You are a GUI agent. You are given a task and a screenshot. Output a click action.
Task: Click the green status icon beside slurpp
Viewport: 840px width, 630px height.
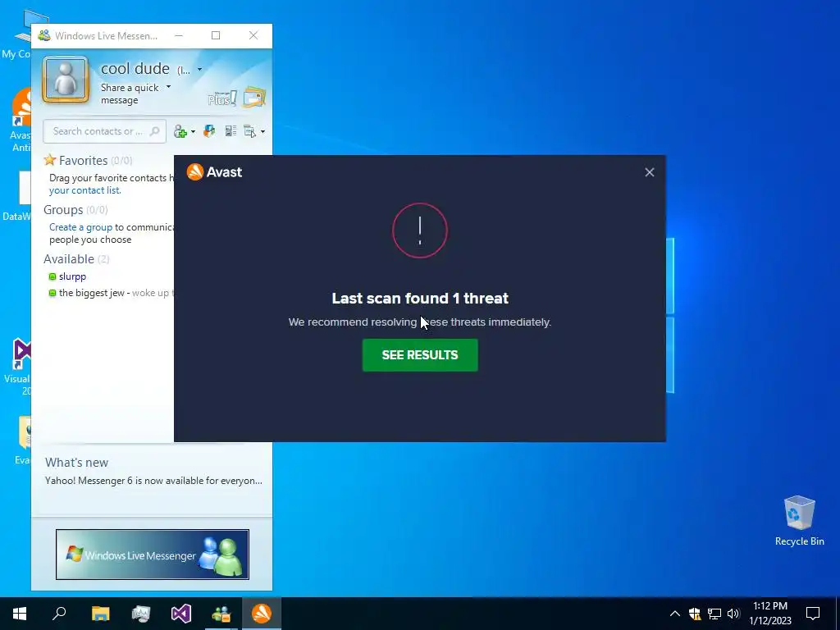52,277
